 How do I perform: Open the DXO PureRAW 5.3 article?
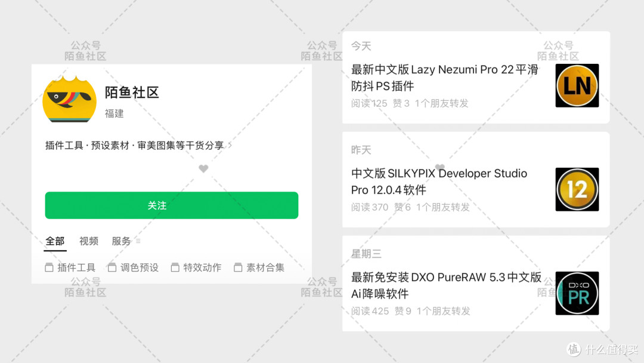[x=447, y=285]
